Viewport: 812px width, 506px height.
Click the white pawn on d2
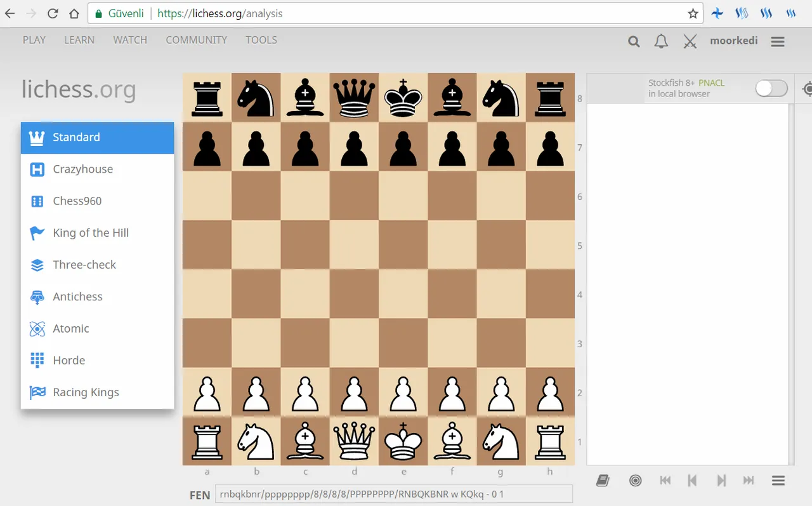coord(355,392)
